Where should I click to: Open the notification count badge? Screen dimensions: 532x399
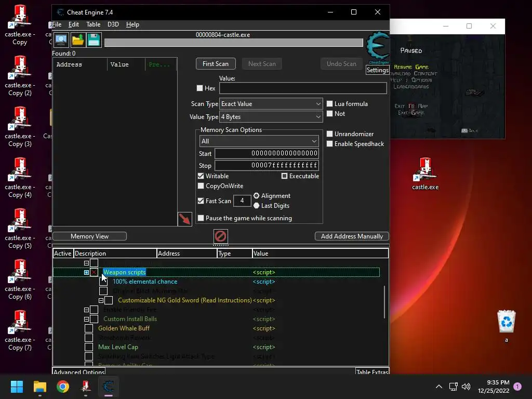tap(517, 387)
